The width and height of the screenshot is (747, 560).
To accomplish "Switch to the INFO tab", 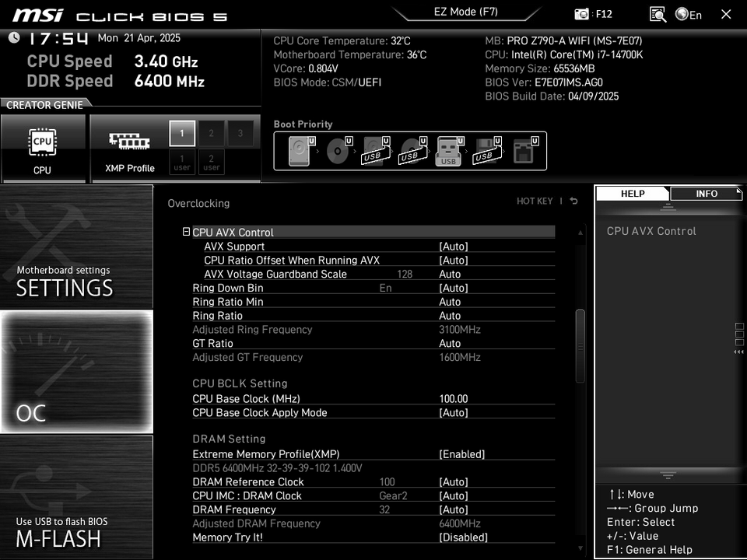I will [x=706, y=194].
